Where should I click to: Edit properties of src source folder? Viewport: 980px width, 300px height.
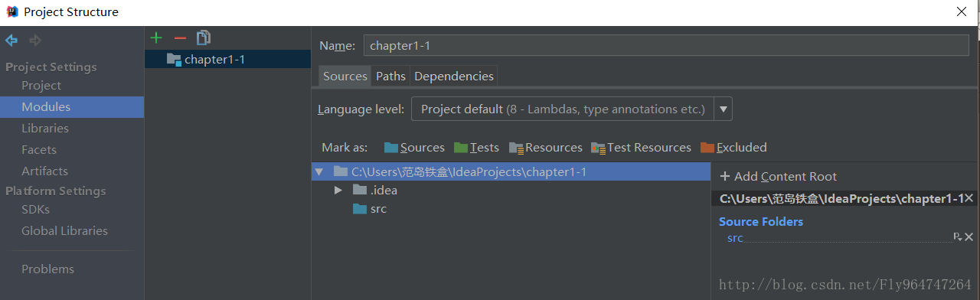coord(957,237)
